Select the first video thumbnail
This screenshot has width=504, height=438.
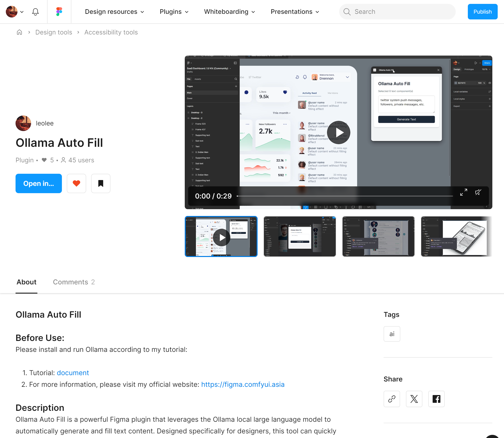221,236
